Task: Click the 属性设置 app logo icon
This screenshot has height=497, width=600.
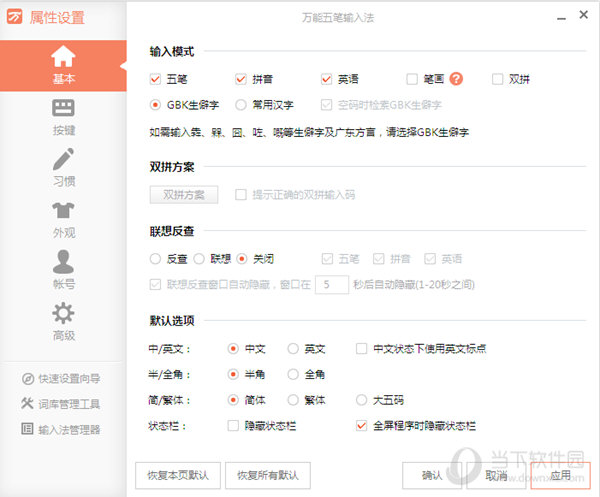Action: (15, 17)
